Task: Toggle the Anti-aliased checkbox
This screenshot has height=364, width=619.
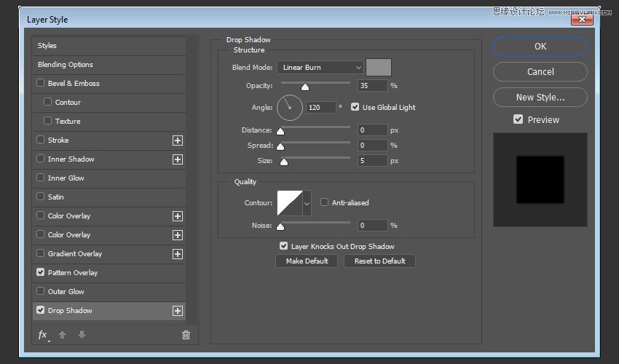Action: (x=325, y=202)
